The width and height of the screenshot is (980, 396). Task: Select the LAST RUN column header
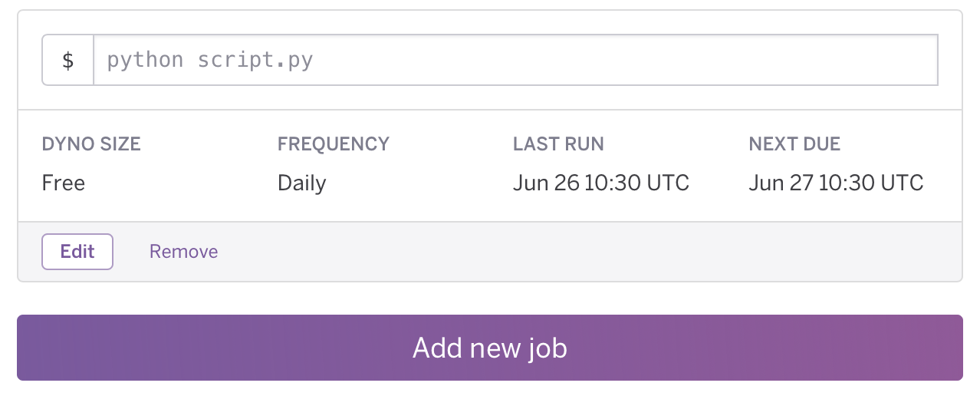click(x=558, y=144)
